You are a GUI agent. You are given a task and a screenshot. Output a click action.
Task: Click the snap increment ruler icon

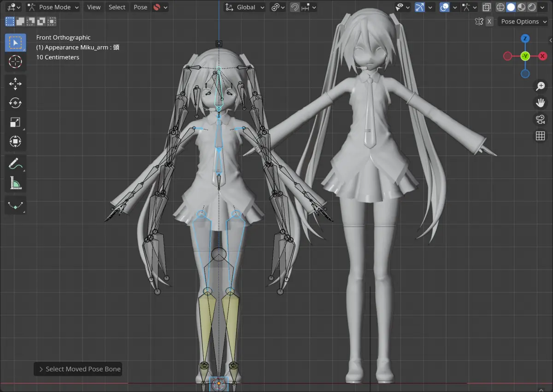(x=306, y=7)
